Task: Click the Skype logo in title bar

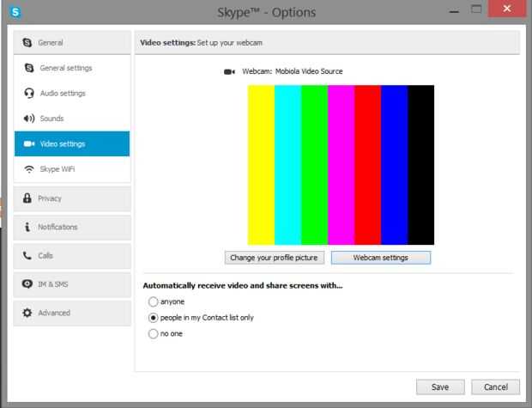Action: point(15,12)
